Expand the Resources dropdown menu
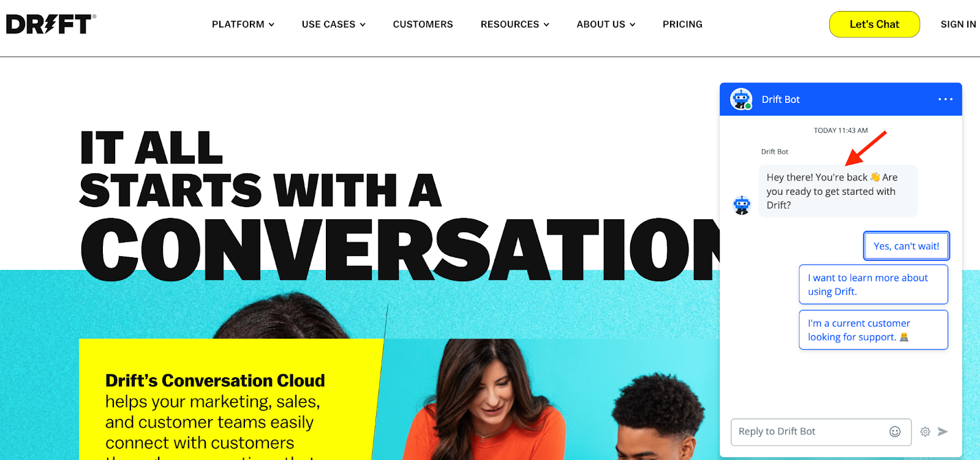The height and width of the screenshot is (460, 980). [515, 25]
